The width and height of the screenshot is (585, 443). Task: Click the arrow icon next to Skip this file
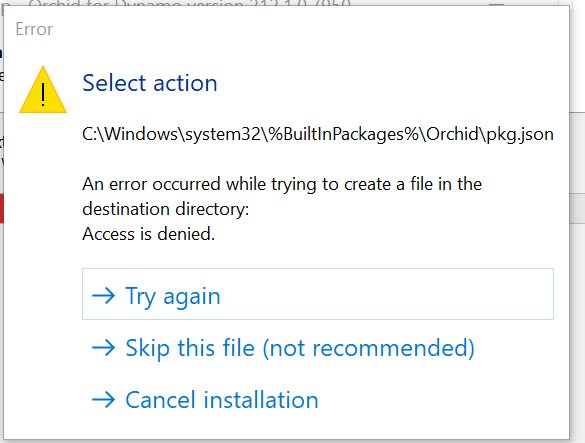coord(103,348)
